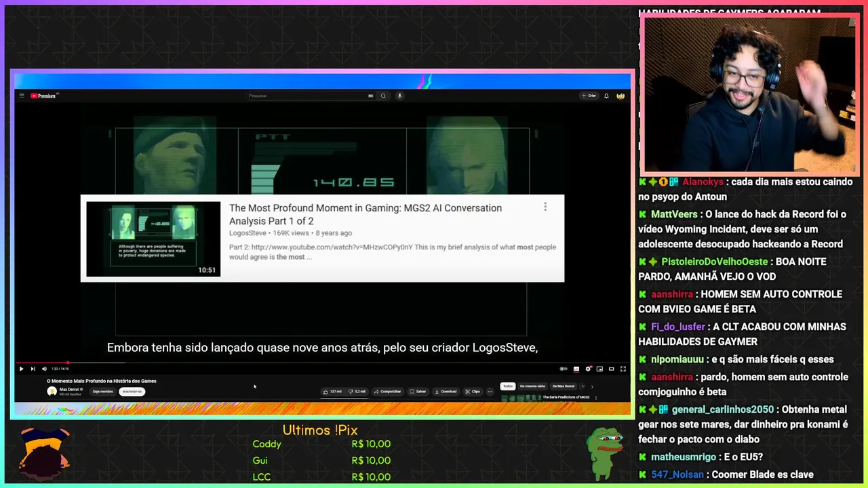Viewport: 868px width, 488px height.
Task: Click streamer webcam feed
Action: tap(749, 95)
